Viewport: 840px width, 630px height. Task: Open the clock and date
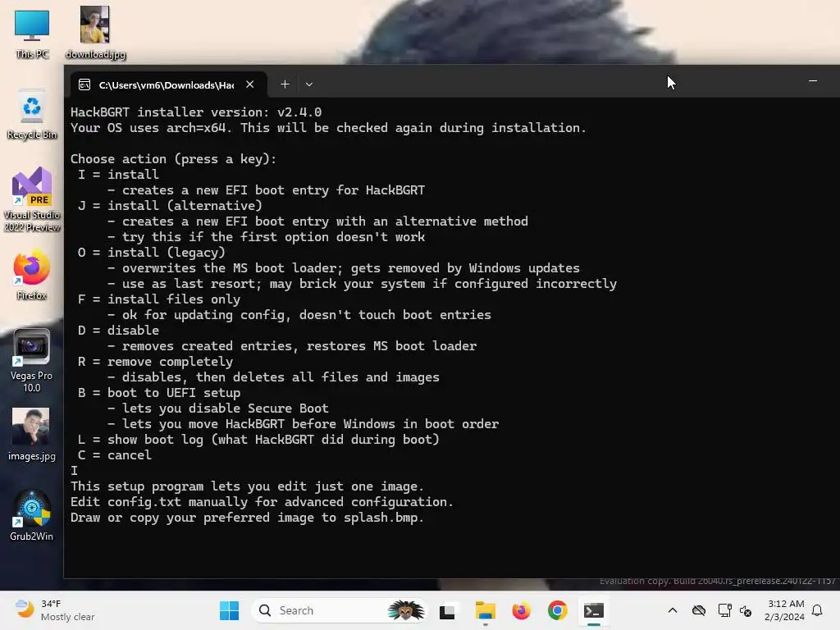coord(785,610)
